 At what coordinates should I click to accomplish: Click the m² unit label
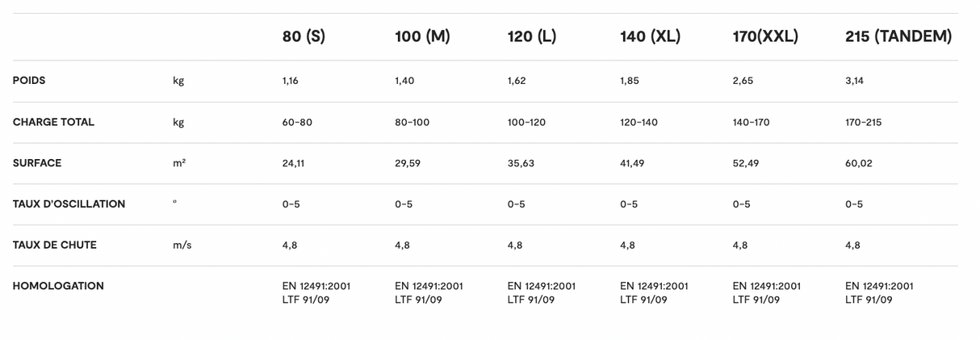(179, 163)
